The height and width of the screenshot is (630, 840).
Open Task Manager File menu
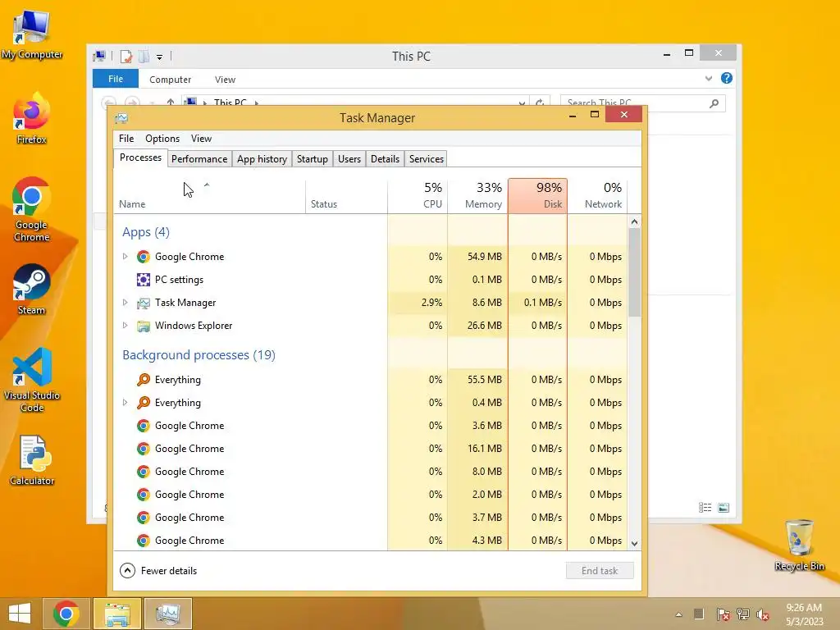(126, 139)
